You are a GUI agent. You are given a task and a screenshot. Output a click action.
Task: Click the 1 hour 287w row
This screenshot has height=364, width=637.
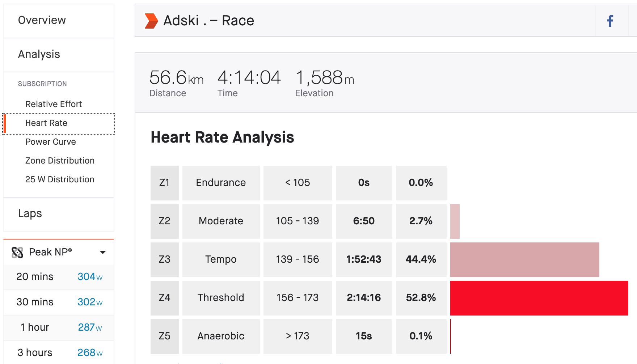(x=59, y=327)
